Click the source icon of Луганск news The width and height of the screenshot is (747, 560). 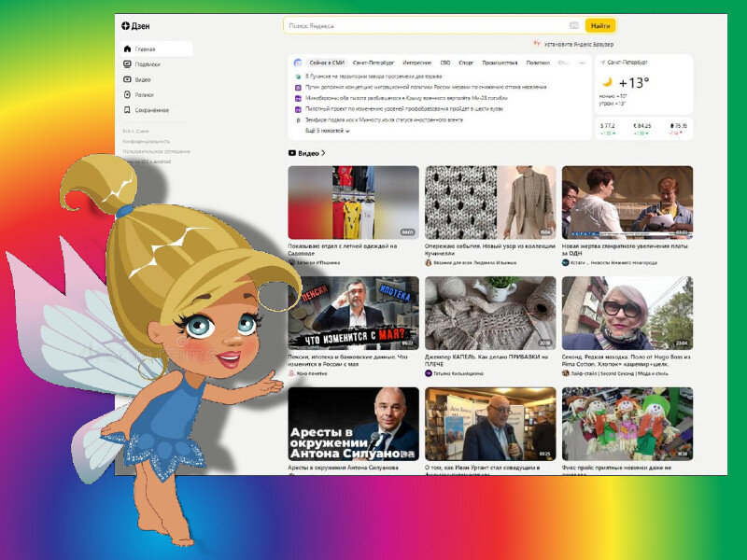[x=298, y=77]
